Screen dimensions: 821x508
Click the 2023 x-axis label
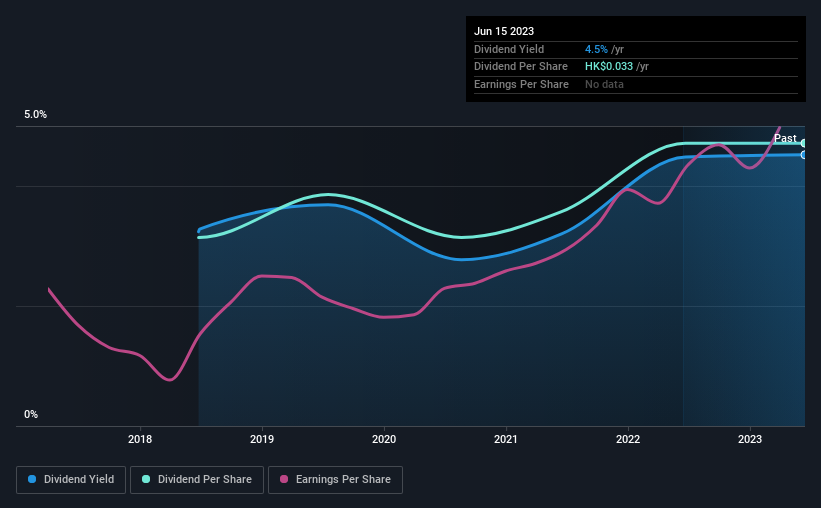point(750,439)
